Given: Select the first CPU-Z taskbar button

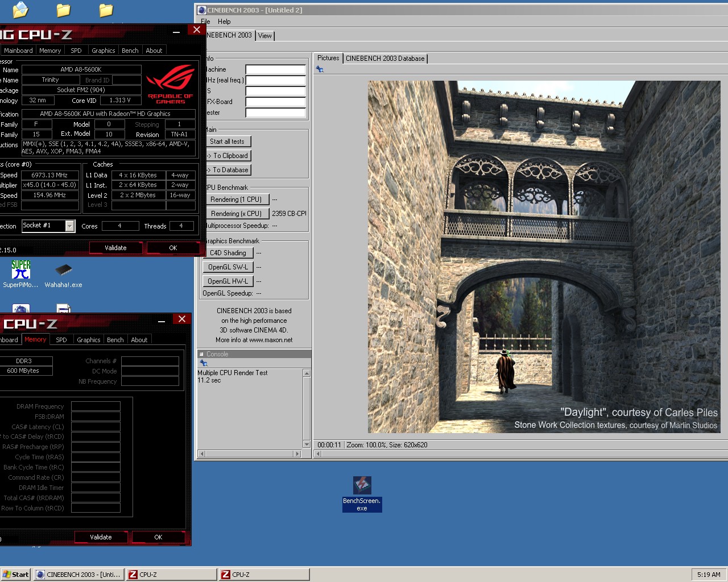Looking at the screenshot, I should (172, 575).
